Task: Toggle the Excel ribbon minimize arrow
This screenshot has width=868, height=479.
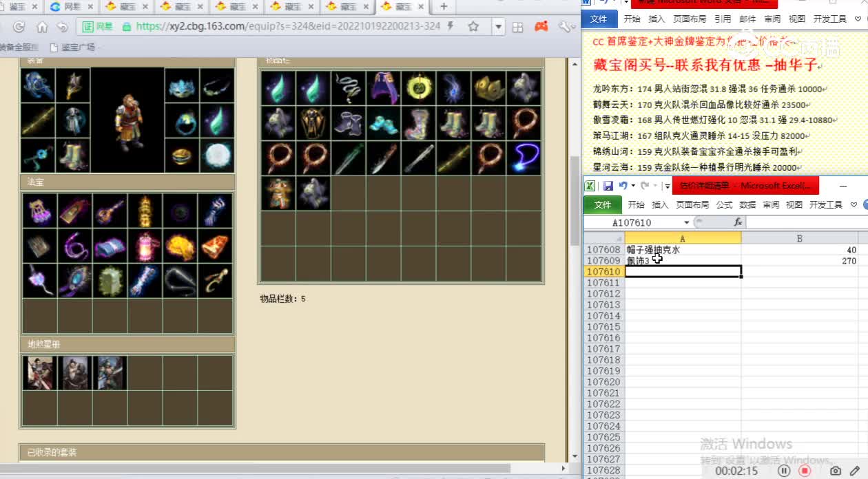Action: tap(854, 204)
